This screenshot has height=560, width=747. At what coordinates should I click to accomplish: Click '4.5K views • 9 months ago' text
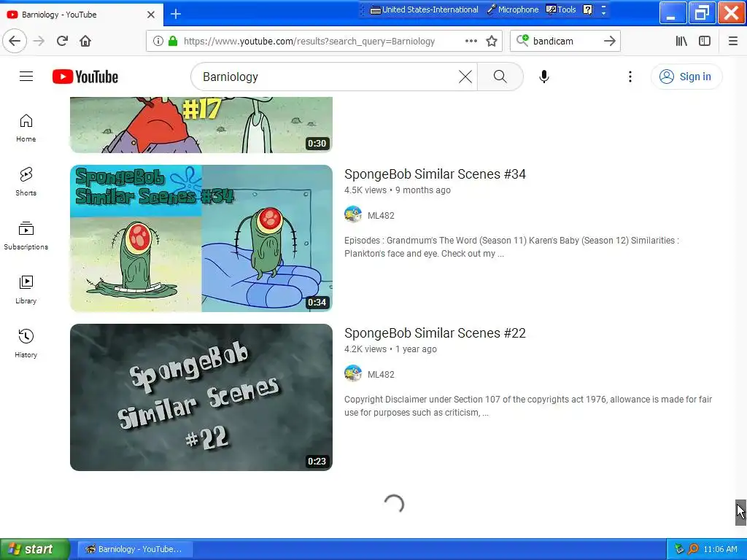(398, 190)
